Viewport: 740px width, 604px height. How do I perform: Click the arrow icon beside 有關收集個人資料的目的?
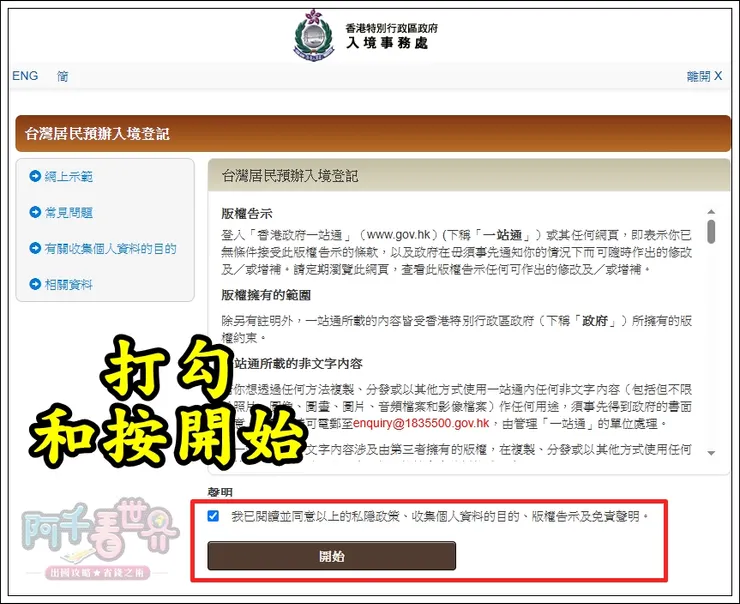pos(35,248)
